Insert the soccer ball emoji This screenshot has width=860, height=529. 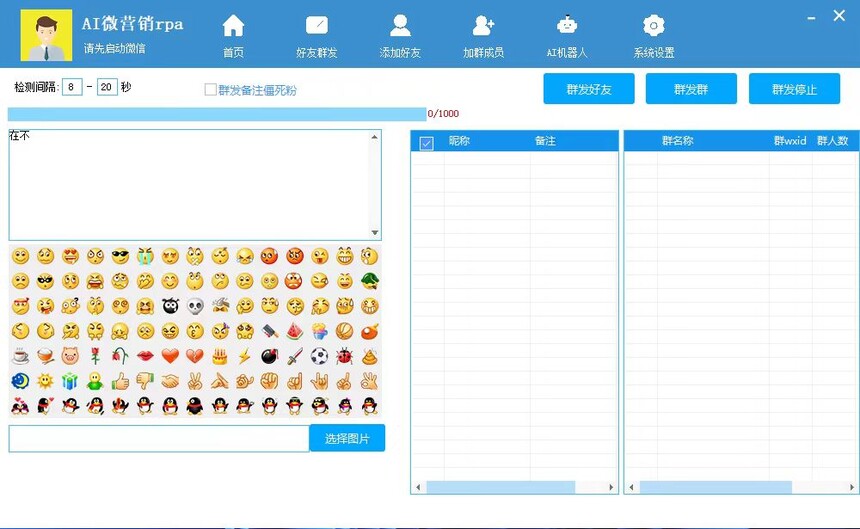(319, 356)
